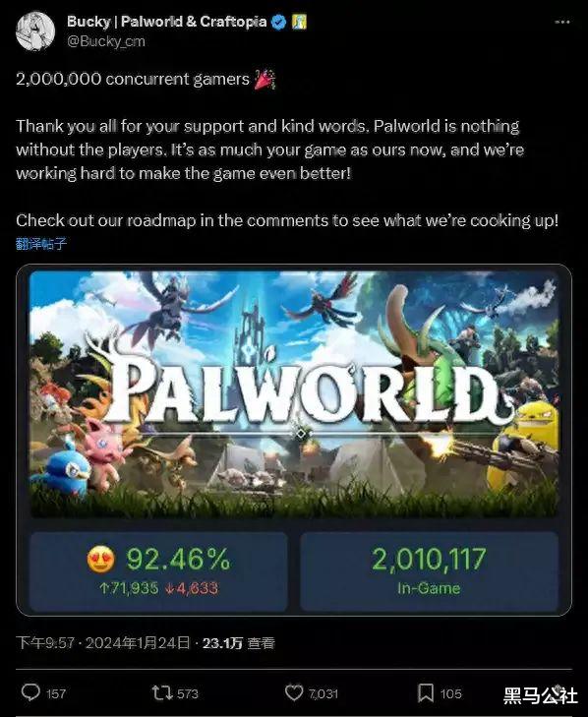Image resolution: width=588 pixels, height=717 pixels.
Task: Open the Palworld artwork image
Action: (x=294, y=394)
